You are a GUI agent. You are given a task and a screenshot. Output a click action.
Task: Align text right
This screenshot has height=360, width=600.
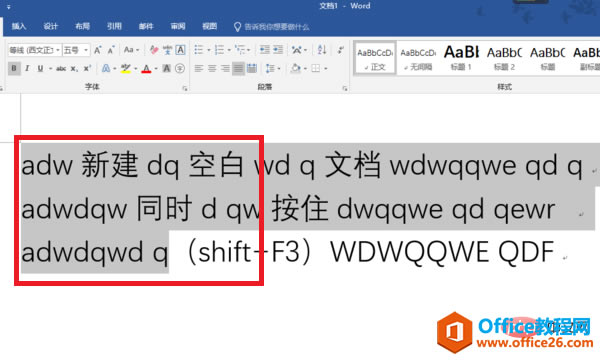pos(225,68)
